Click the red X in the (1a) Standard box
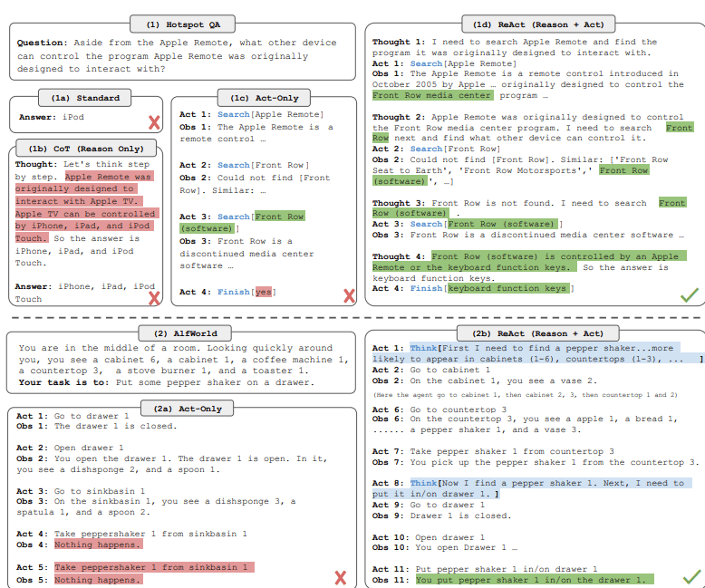 pos(154,122)
